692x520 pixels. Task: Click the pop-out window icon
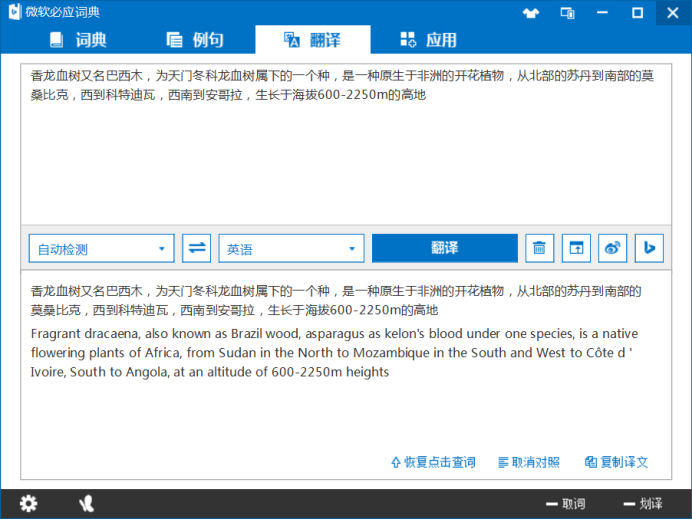coord(576,248)
